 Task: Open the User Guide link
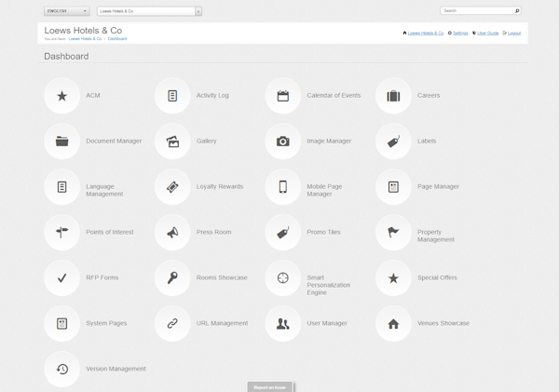tap(487, 33)
